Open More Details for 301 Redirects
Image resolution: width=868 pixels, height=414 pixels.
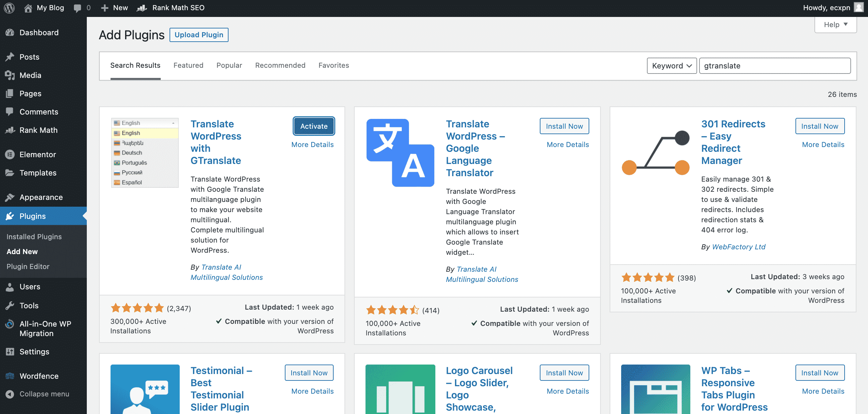pyautogui.click(x=823, y=145)
